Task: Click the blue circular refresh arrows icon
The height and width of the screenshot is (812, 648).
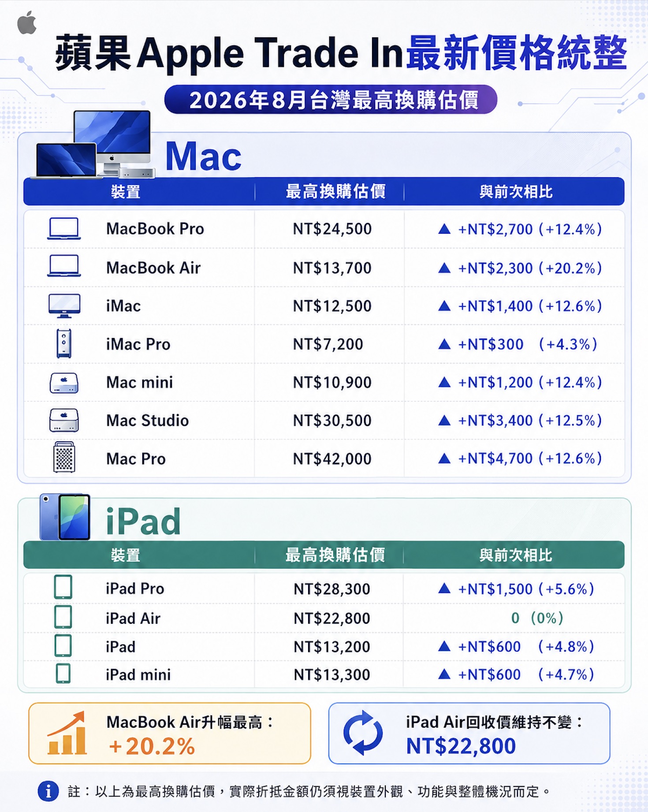Action: 363,733
